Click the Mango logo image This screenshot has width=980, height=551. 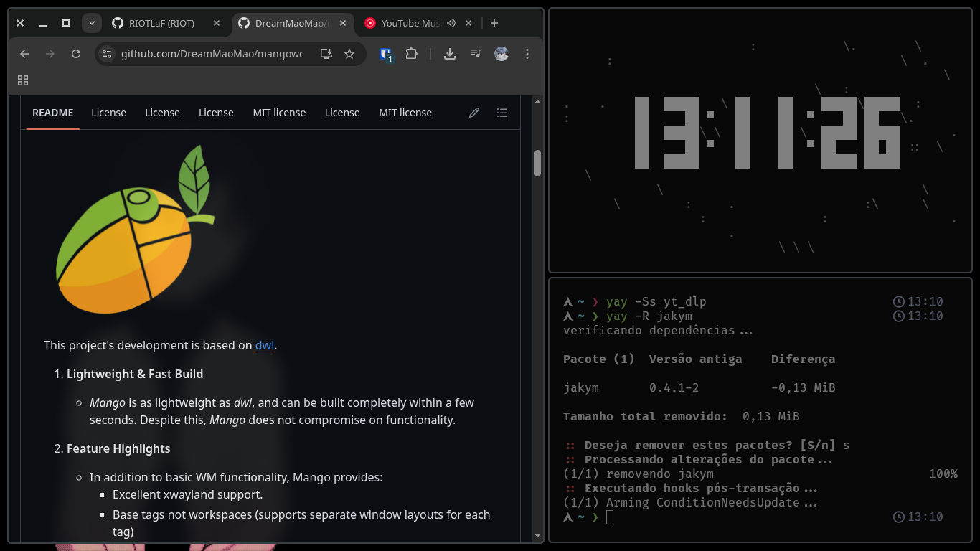[x=135, y=229]
